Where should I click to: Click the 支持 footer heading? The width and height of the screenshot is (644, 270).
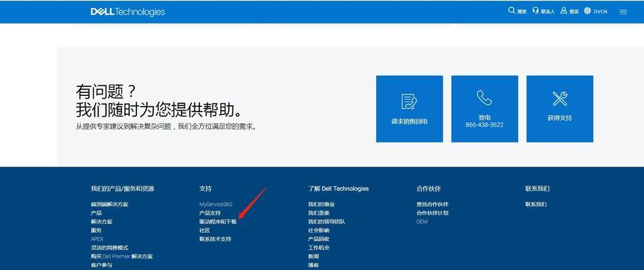[x=205, y=188]
